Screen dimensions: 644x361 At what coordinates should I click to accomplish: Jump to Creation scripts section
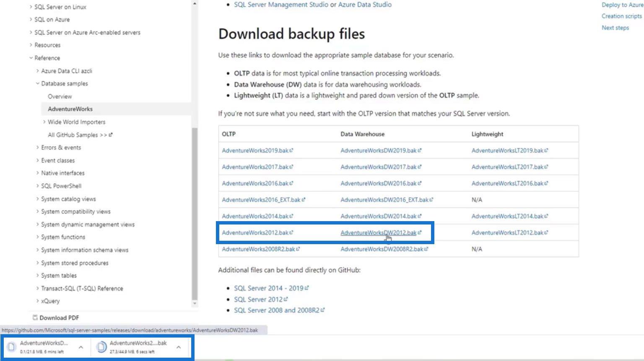[x=621, y=16]
